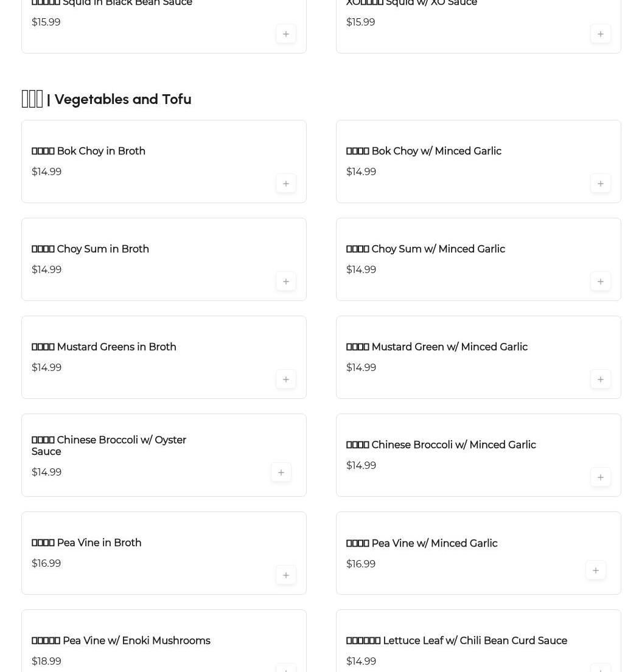Open the Bok Choy in Broth card

[164, 162]
